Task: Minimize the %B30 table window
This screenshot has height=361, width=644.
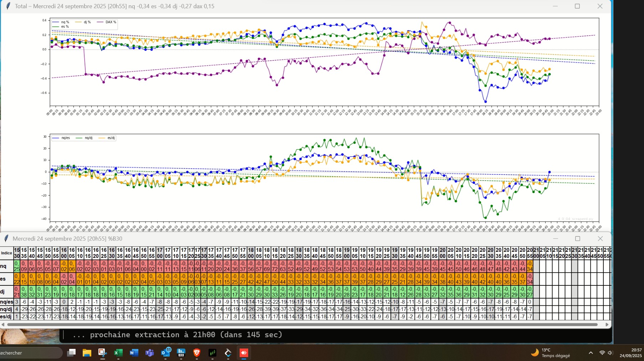Action: click(x=556, y=238)
